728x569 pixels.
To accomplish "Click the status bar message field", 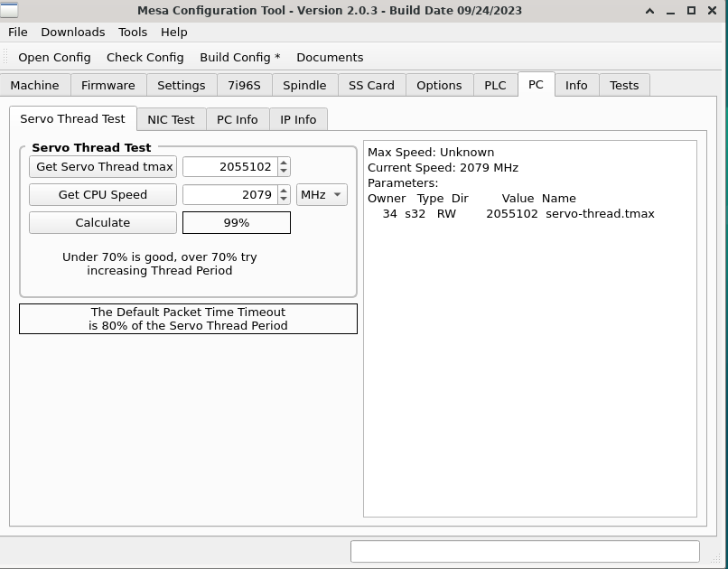I will pos(525,551).
